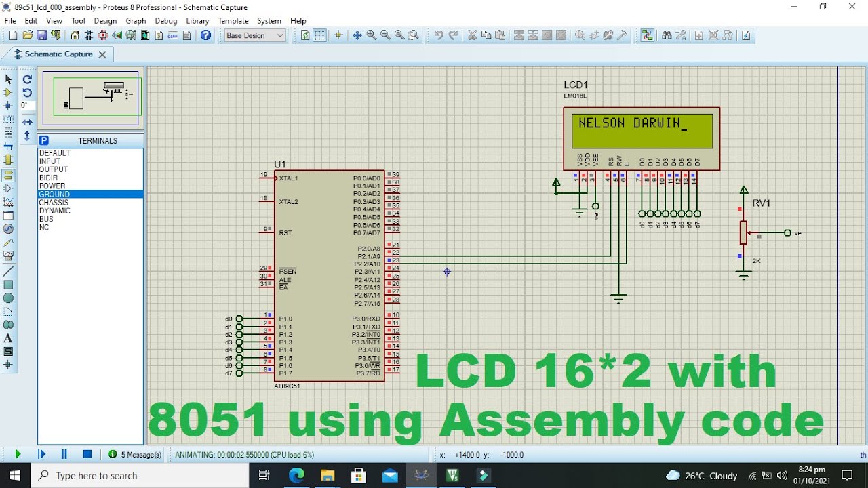Click the Redraw Display icon
The height and width of the screenshot is (488, 868).
click(x=305, y=35)
